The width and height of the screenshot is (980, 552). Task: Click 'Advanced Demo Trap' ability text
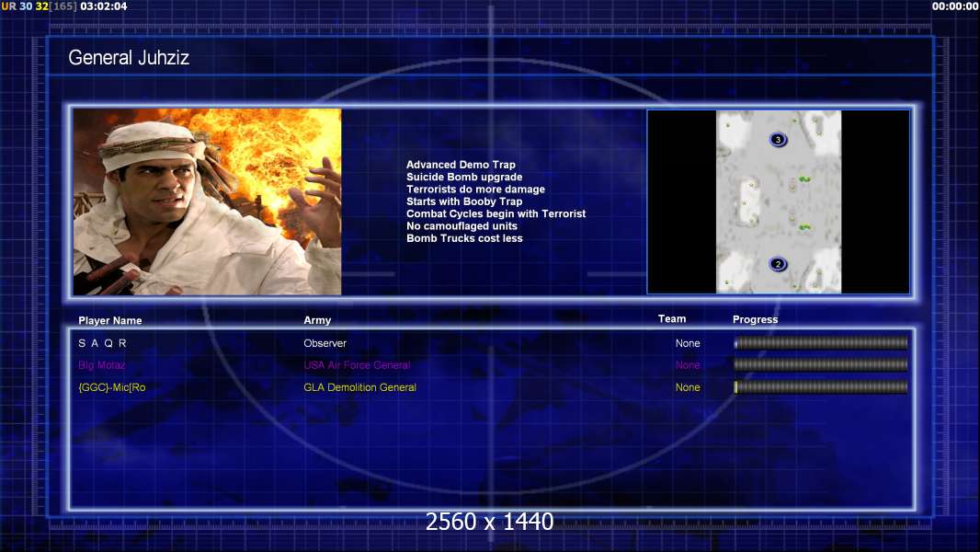[461, 165]
